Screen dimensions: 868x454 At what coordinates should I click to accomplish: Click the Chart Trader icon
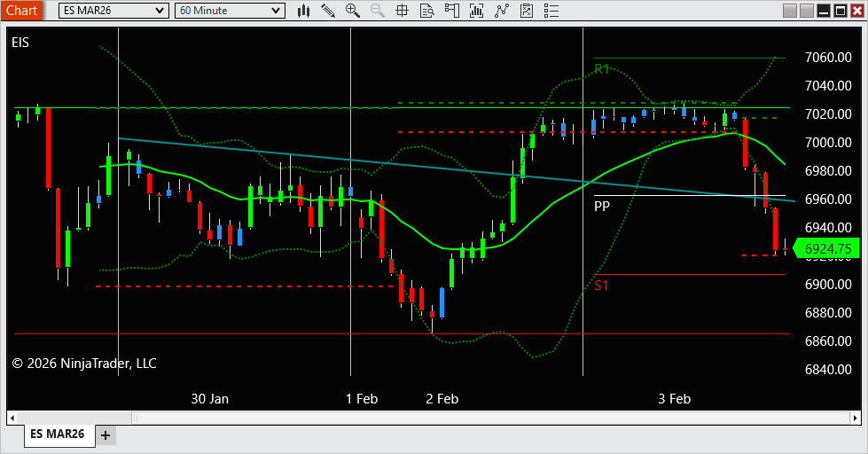tap(451, 11)
